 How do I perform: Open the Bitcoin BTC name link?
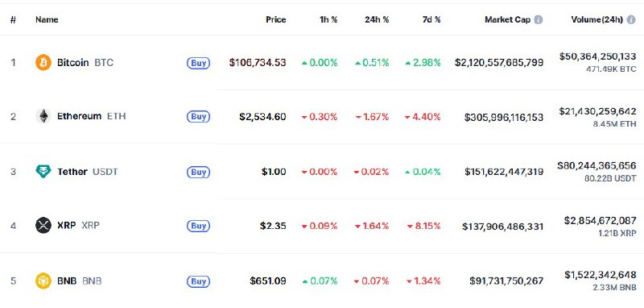tap(85, 63)
